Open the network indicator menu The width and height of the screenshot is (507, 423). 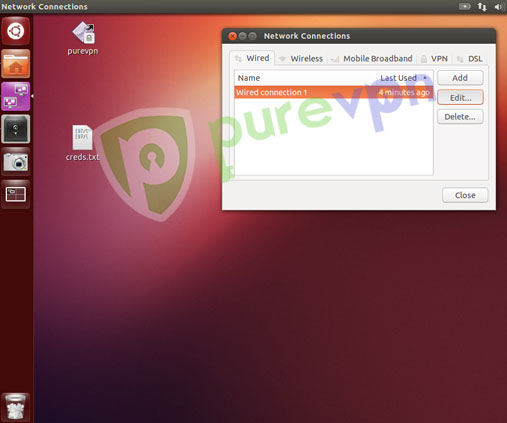pos(482,7)
